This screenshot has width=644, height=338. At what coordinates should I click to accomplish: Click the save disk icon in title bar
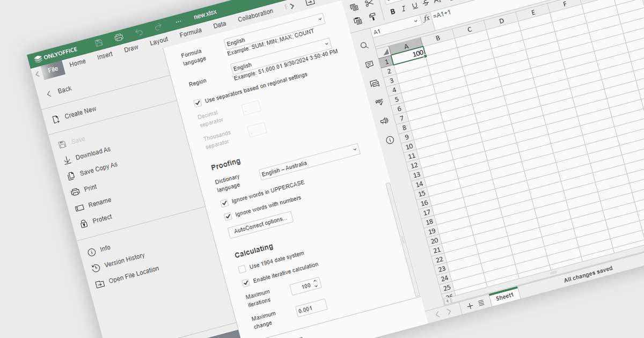point(99,43)
